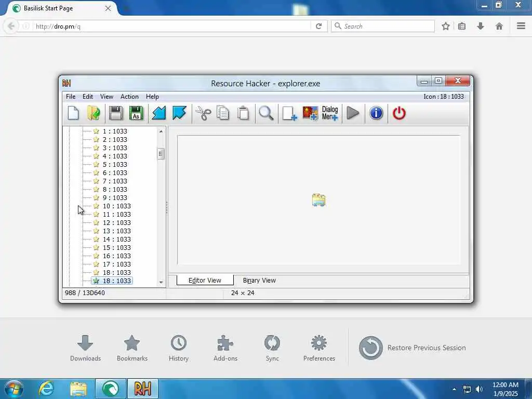Click the blue down-left arrow toolbar icon

coord(159,113)
